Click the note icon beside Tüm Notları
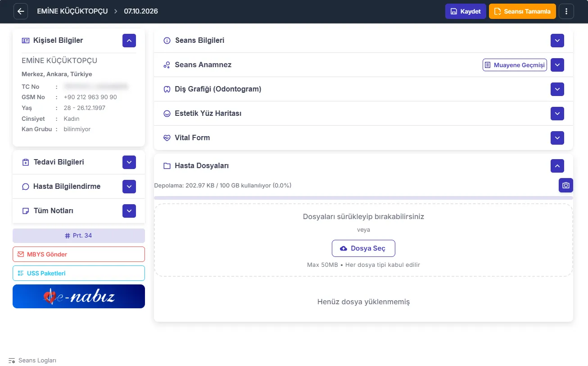Viewport: 588px width, 366px height. [x=26, y=211]
